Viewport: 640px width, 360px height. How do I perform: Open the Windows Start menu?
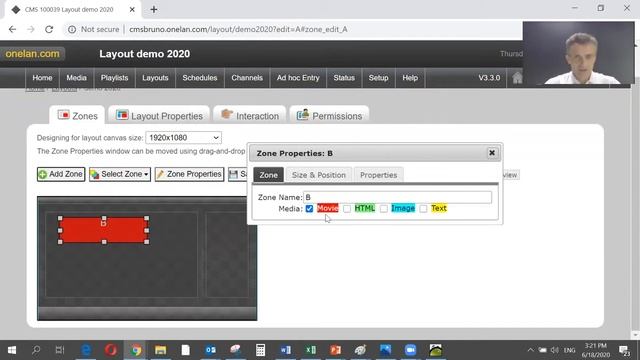(x=12, y=350)
